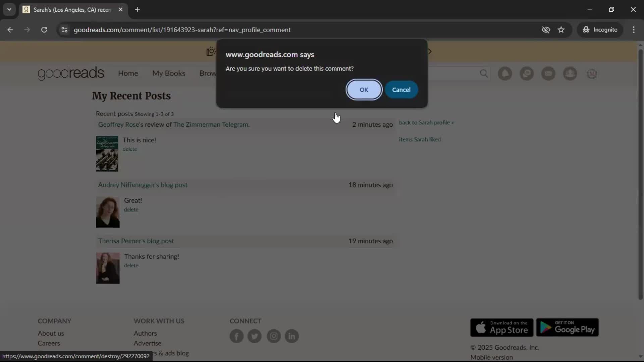Viewport: 644px width, 362px height.
Task: Close the Sarah's recent posts tab
Action: 120,9
